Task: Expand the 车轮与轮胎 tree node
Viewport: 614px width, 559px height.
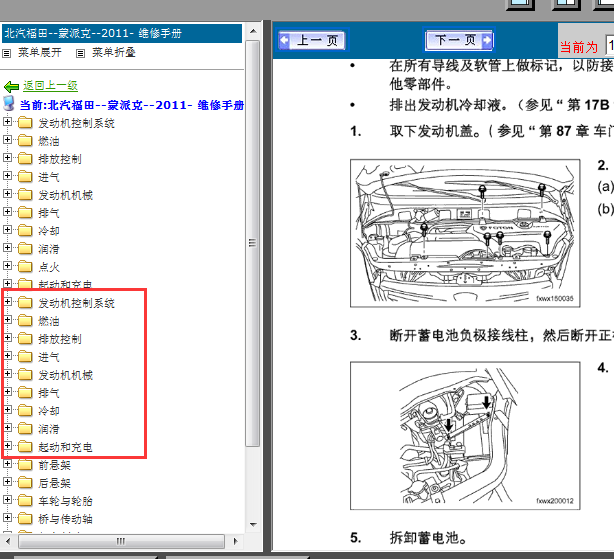Action: [7, 499]
